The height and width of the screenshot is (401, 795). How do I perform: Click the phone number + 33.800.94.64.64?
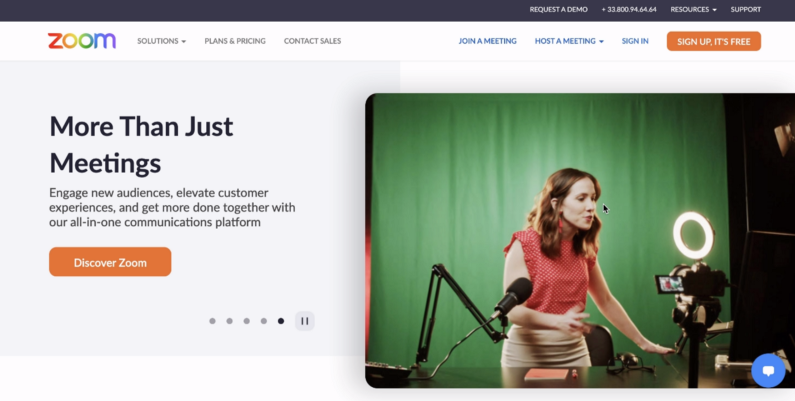click(x=629, y=10)
